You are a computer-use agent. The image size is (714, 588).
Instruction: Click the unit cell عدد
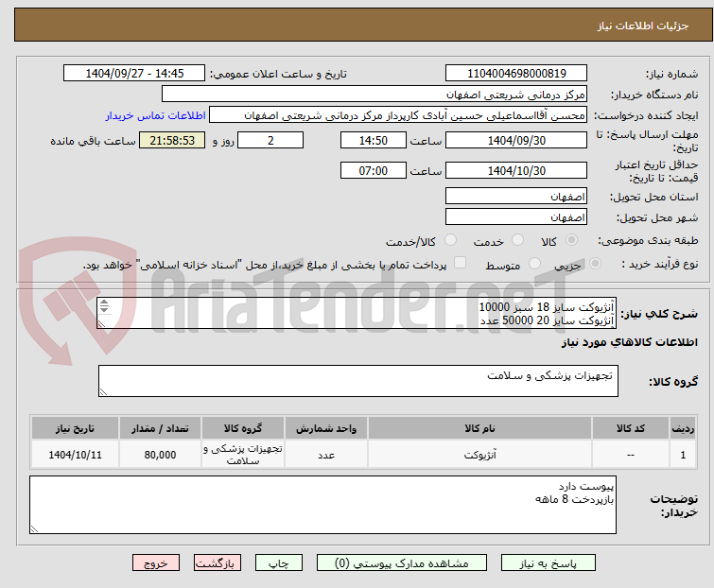tap(326, 455)
